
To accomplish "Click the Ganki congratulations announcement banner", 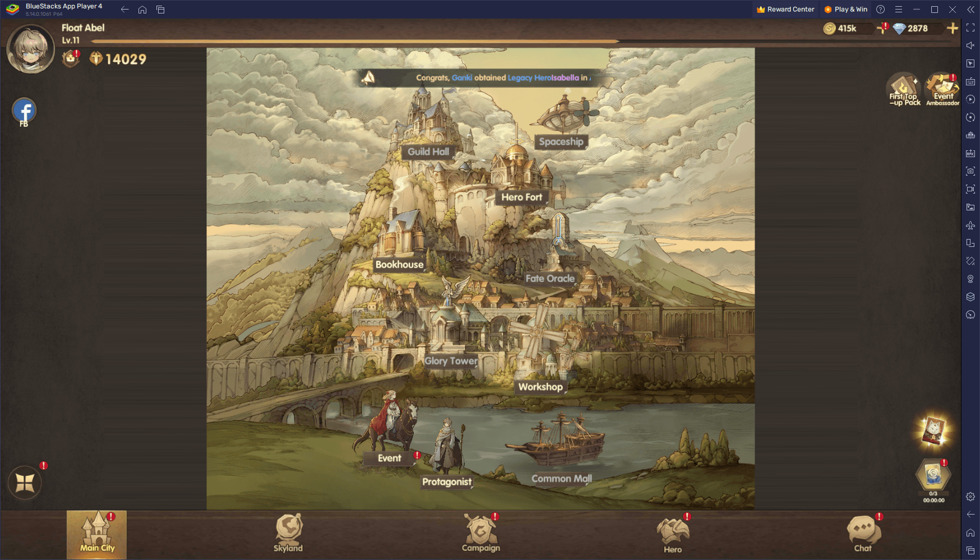I will [x=481, y=77].
